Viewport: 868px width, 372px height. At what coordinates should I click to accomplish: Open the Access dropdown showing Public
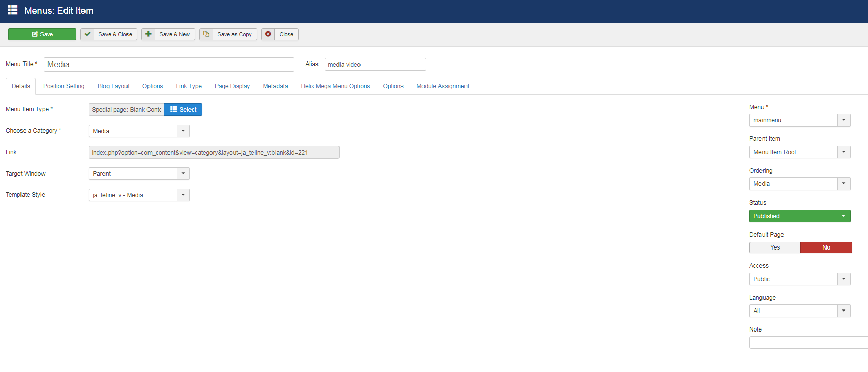(x=800, y=279)
